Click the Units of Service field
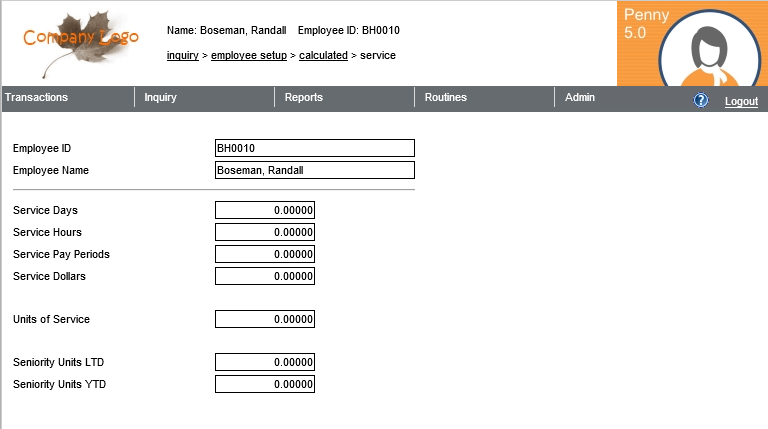The height and width of the screenshot is (429, 768). tap(265, 320)
